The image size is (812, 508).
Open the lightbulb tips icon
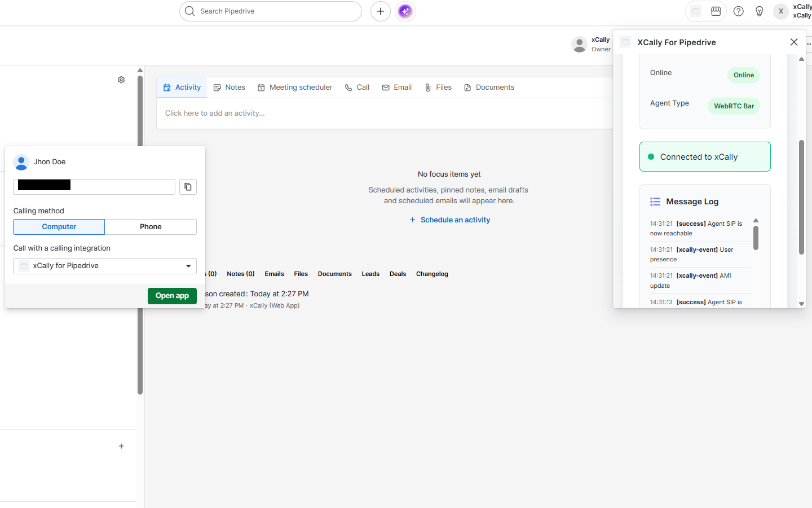(x=760, y=11)
